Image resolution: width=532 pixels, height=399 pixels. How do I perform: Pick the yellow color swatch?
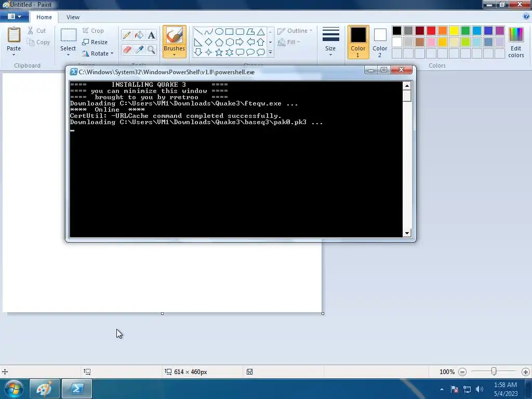[454, 31]
